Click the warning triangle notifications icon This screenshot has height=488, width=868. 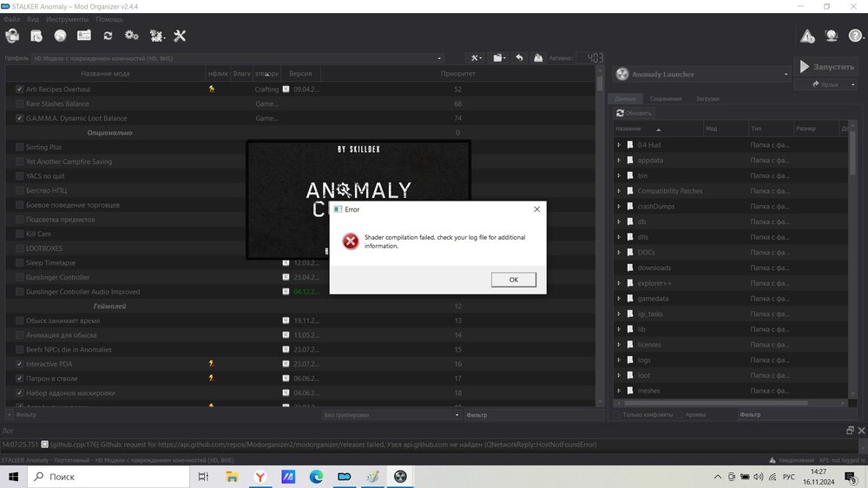click(807, 36)
